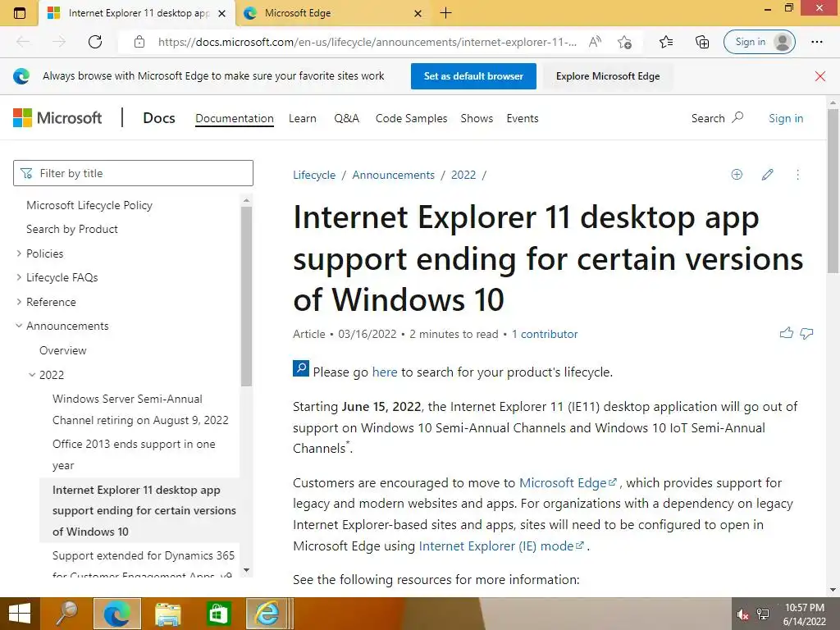
Task: Open the Q&A nav item
Action: click(347, 118)
